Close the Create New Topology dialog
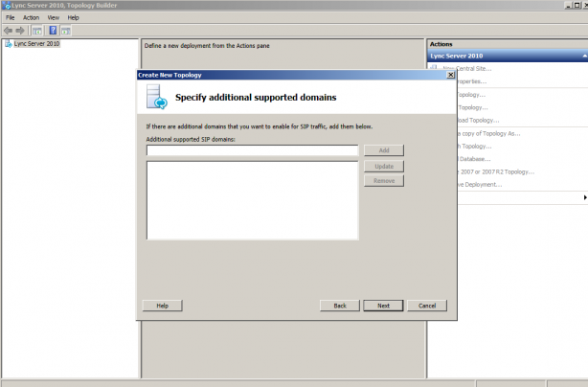 click(x=451, y=75)
